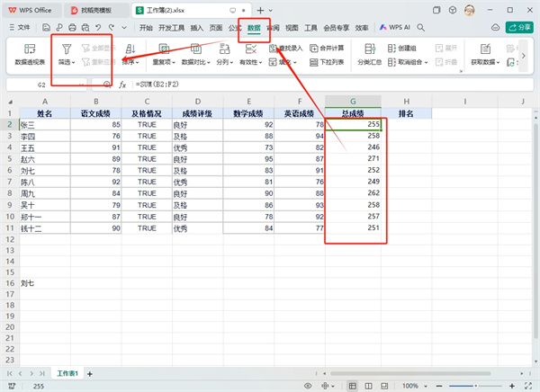Click Get Data (获取数据) icon
The width and height of the screenshot is (540, 392).
point(486,49)
